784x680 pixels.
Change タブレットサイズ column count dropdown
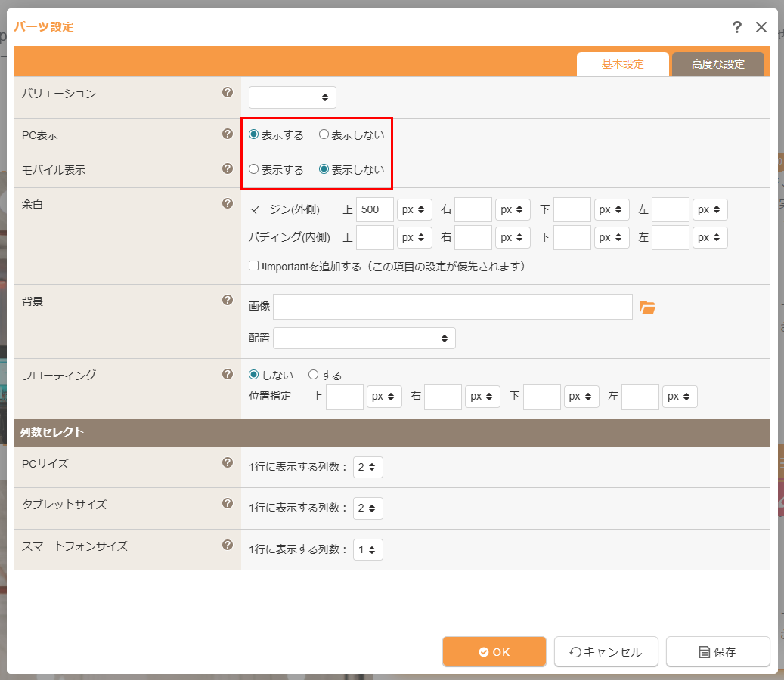coord(368,508)
